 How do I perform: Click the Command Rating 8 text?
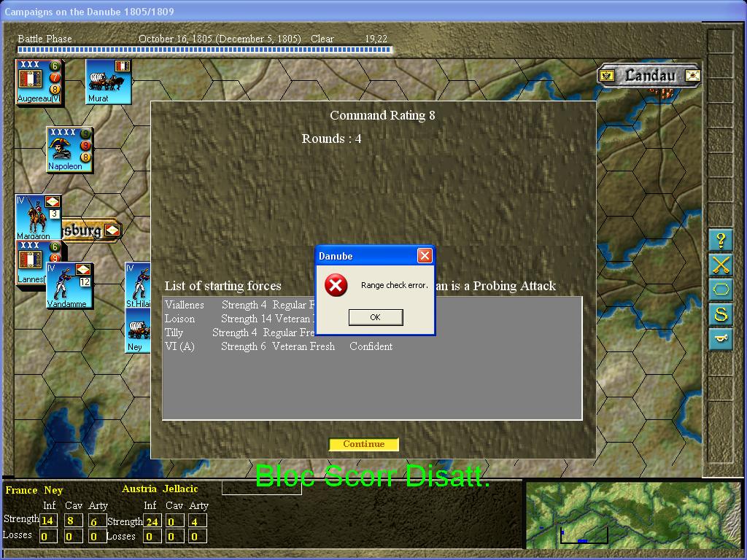382,115
